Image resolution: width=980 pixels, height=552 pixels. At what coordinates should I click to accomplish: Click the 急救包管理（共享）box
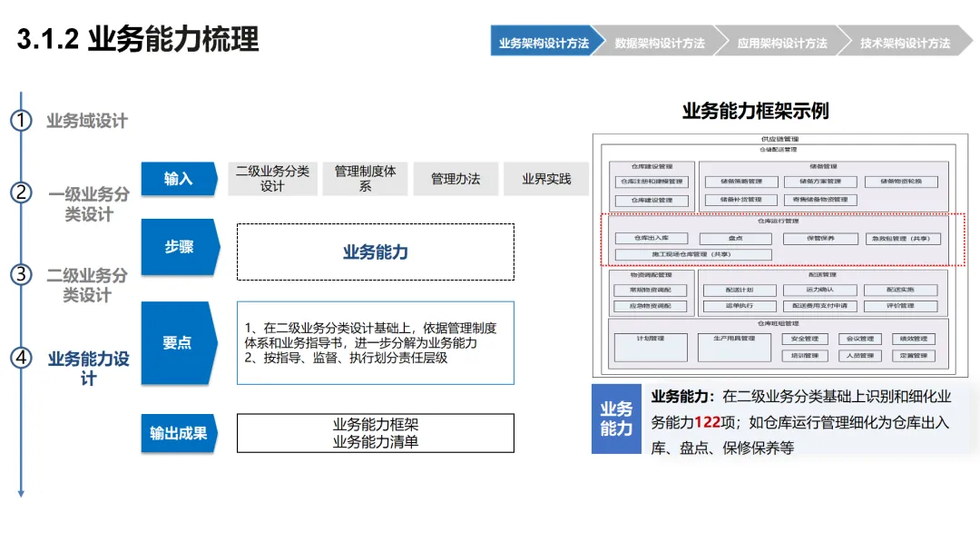[903, 238]
